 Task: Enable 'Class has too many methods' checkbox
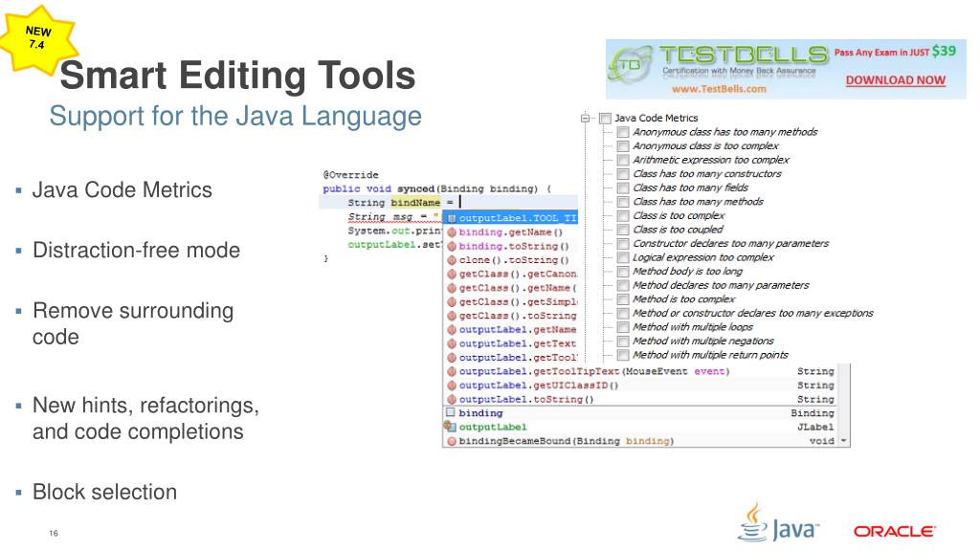[622, 202]
